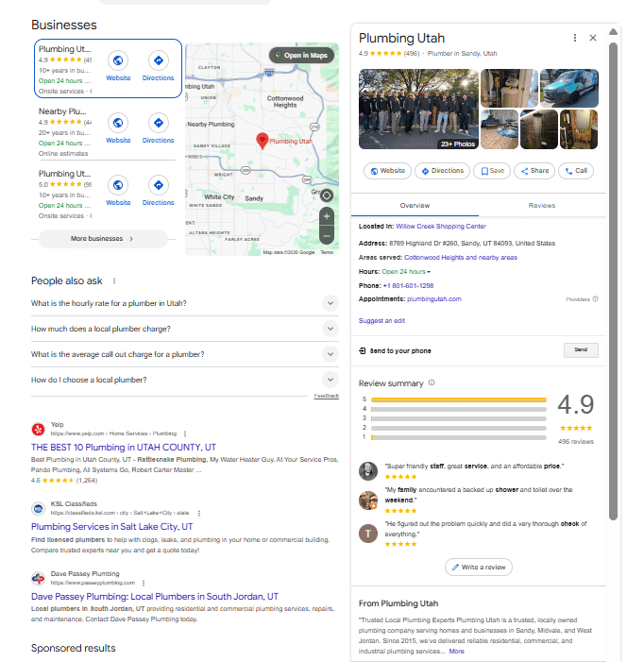
Task: Open three-dot menu in Plumbing Utah panel
Action: coord(575,38)
